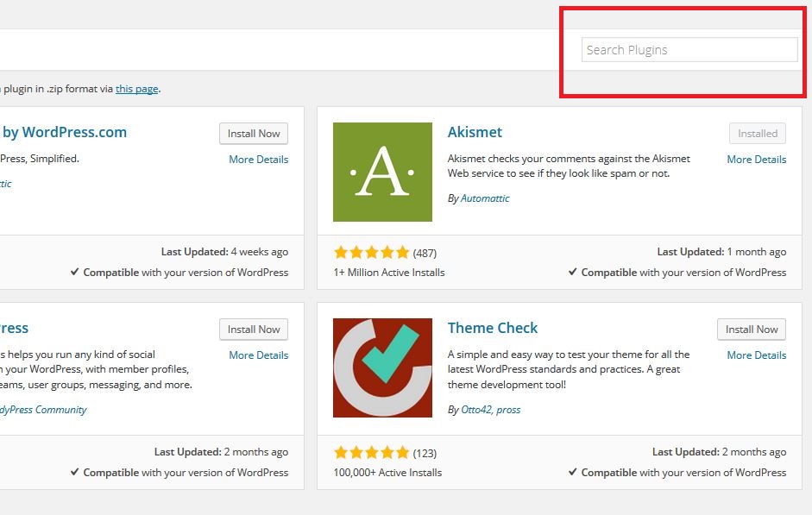Open the Otto42 author link
This screenshot has width=812, height=515.
pyautogui.click(x=476, y=410)
